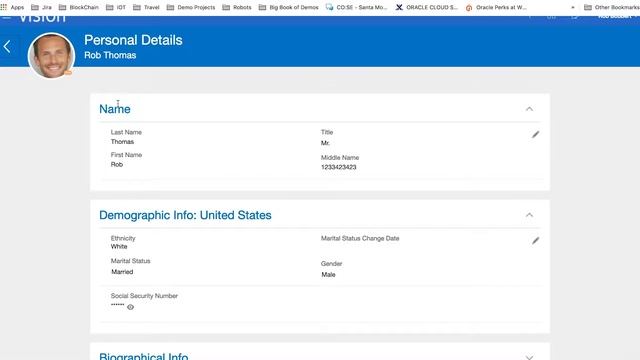Select the Marital Status value Married
Screen dimensions: 640x360
click(x=122, y=272)
